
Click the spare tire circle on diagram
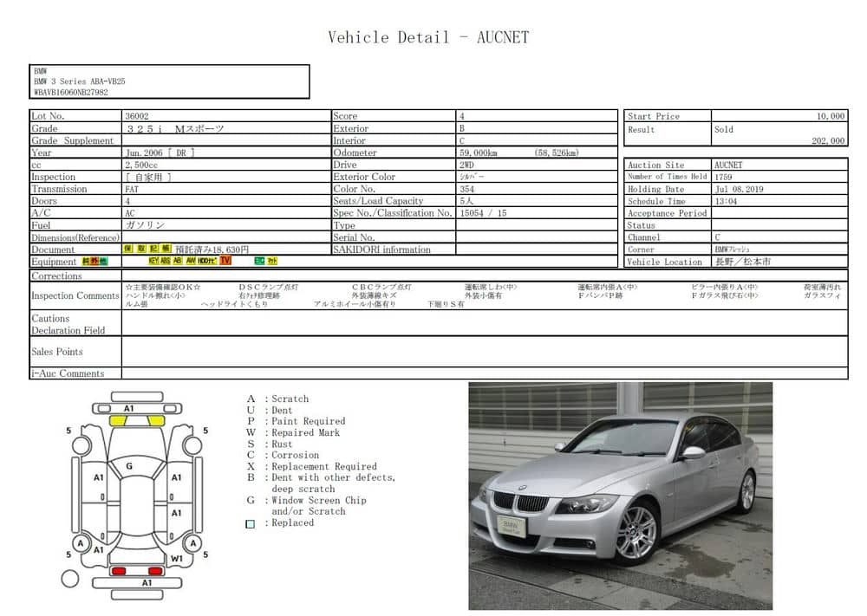[x=70, y=577]
